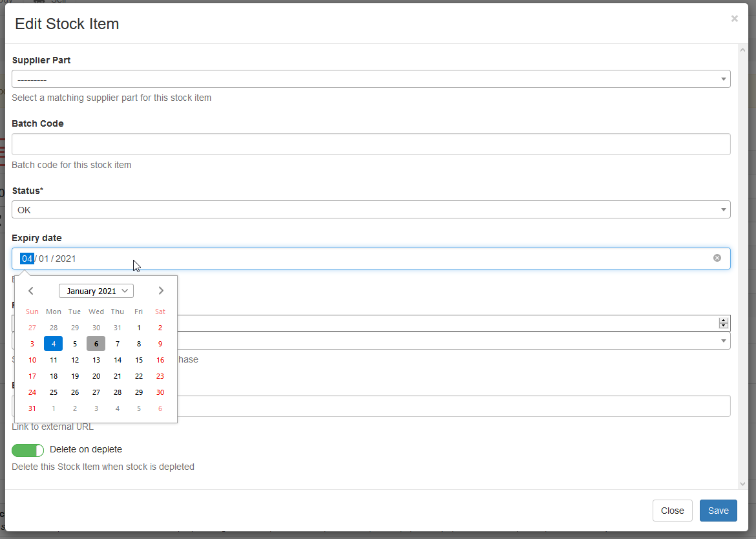Viewport: 756px width, 539px height.
Task: Open the Supplier Part dropdown
Action: click(x=371, y=79)
